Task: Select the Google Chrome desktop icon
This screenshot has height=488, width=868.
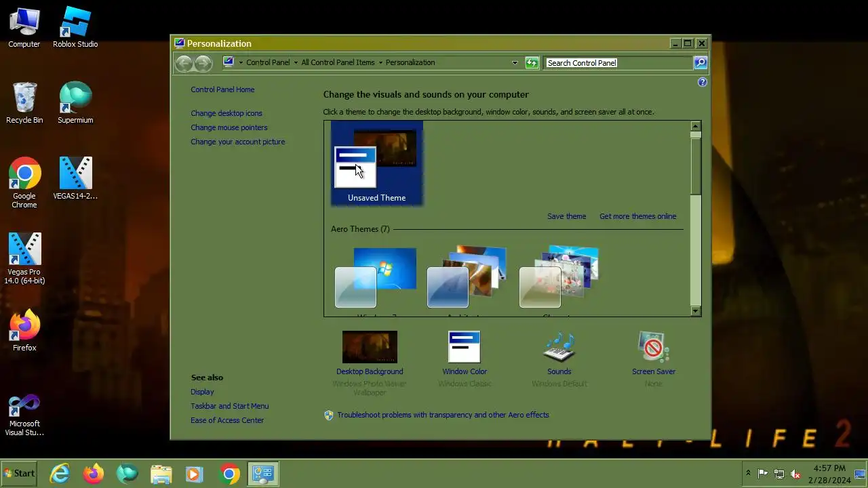Action: pyautogui.click(x=24, y=183)
